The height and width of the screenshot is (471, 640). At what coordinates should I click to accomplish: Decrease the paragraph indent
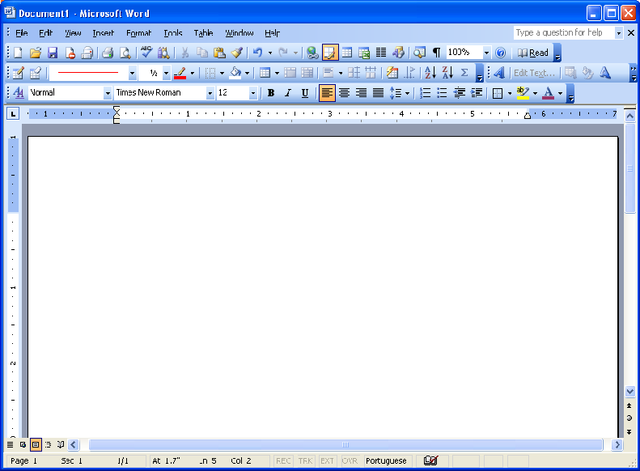tap(460, 93)
